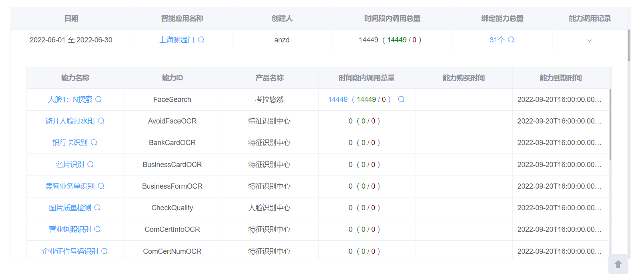644x277 pixels.
Task: Click the creator cell anzd
Action: click(282, 40)
